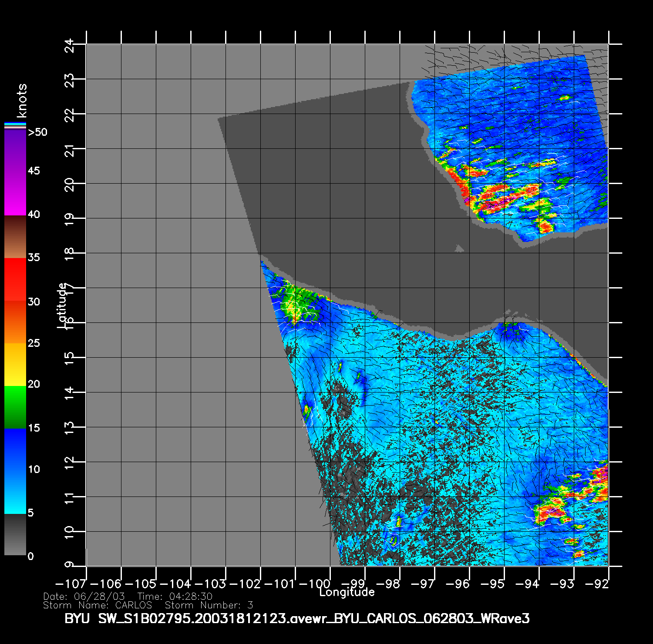
Task: Click the "Longitude" axis title
Action: click(347, 592)
